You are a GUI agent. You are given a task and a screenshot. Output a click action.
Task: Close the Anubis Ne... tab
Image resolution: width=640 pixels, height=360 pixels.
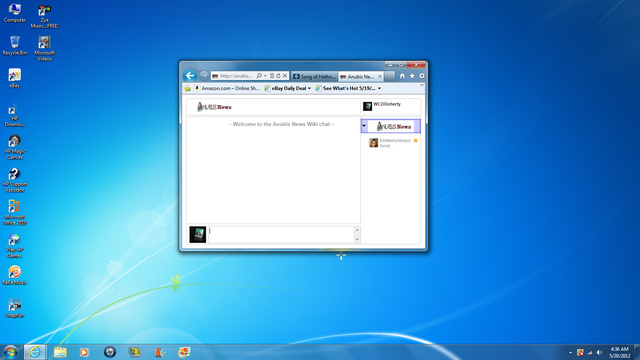(x=380, y=76)
